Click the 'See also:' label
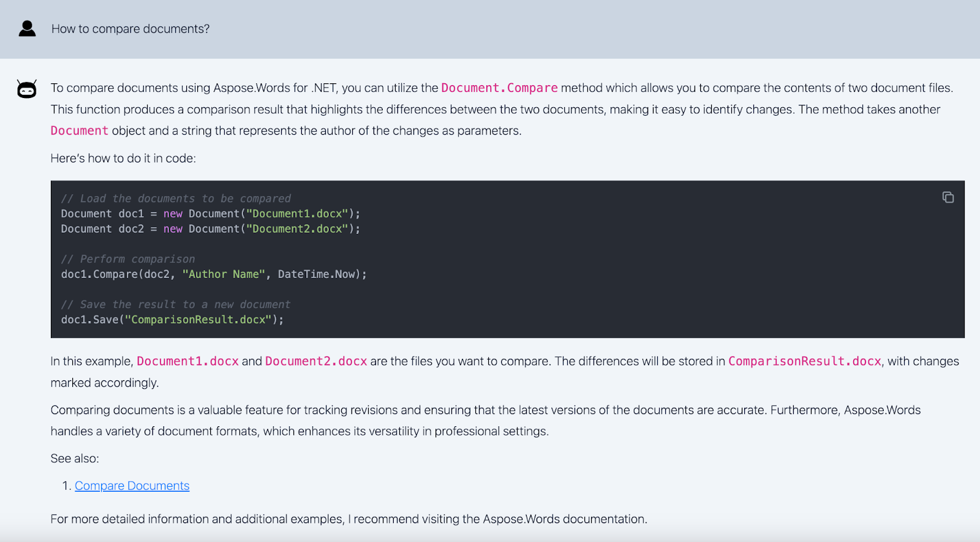The height and width of the screenshot is (542, 980). pyautogui.click(x=75, y=459)
